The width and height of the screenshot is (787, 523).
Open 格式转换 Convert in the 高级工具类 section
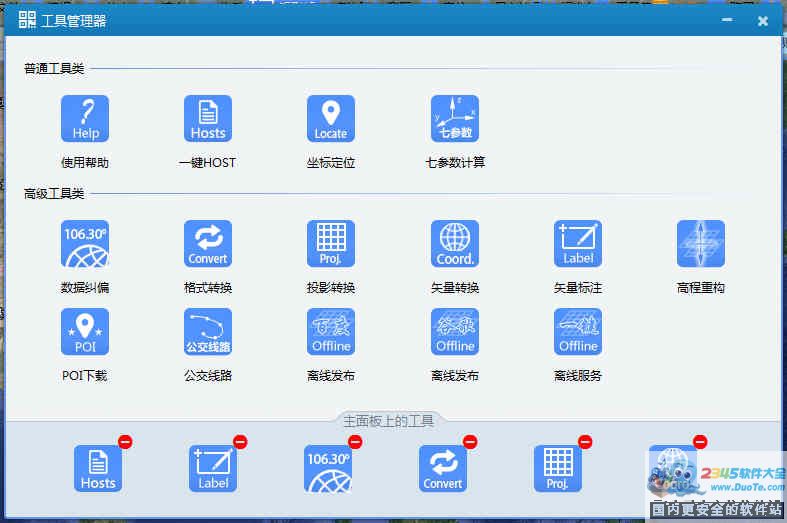208,244
